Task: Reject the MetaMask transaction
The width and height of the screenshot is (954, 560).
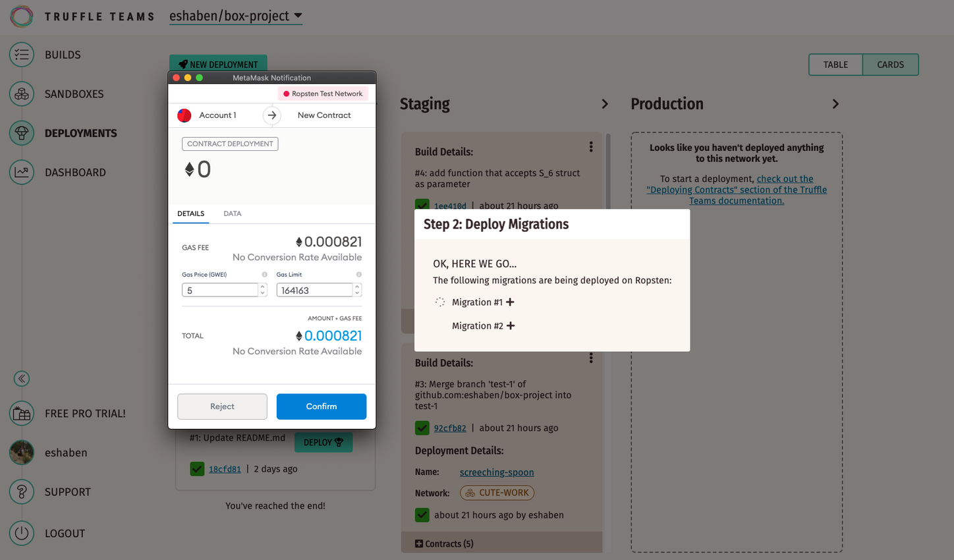Action: (x=222, y=406)
